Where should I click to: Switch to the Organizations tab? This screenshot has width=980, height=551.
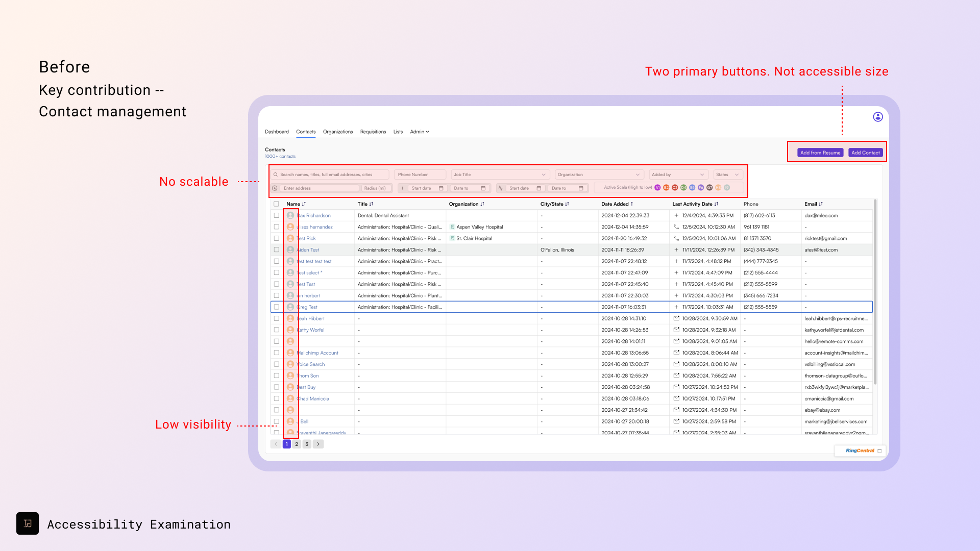click(x=337, y=132)
